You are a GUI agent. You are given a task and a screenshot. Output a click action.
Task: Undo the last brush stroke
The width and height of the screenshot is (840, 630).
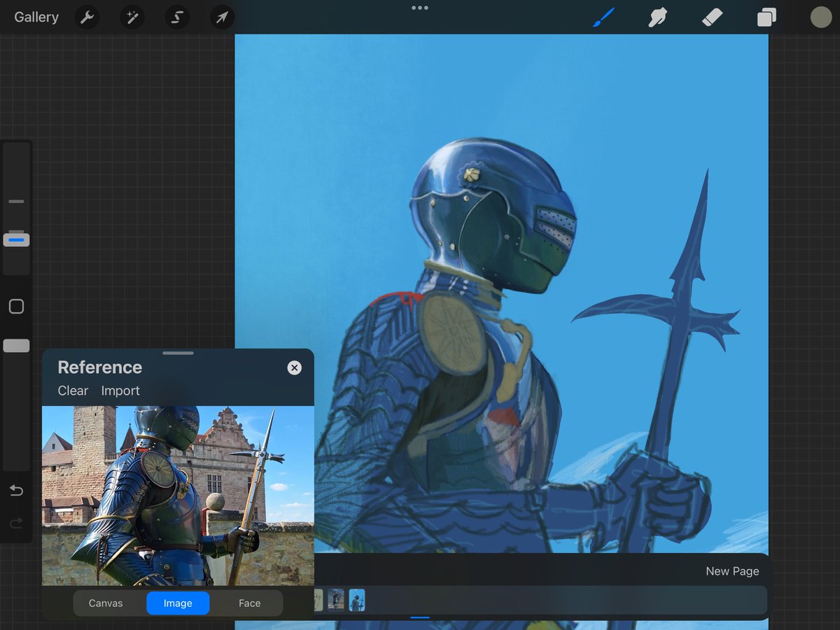(x=16, y=490)
